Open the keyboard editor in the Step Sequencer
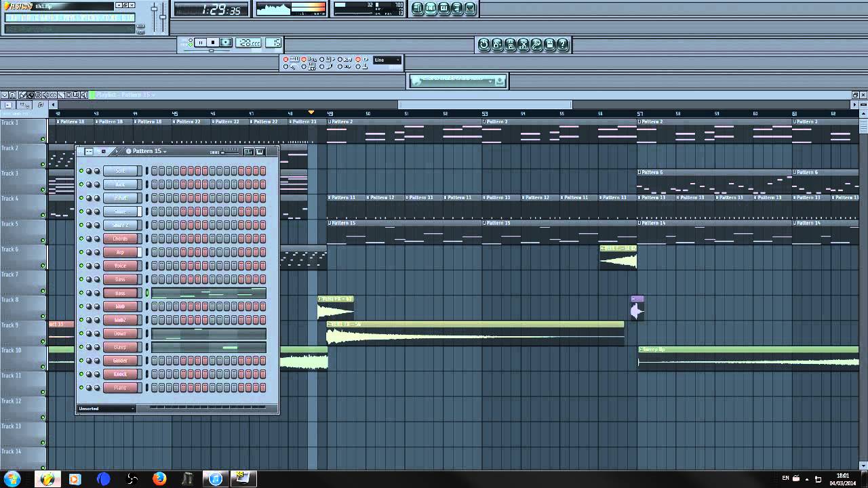This screenshot has height=488, width=868. pyautogui.click(x=260, y=152)
